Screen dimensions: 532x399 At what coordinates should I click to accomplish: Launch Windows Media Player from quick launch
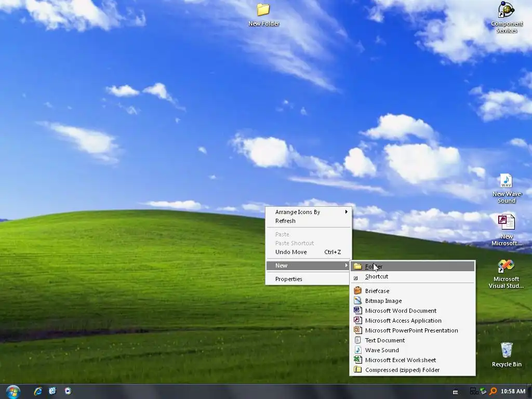[x=68, y=391]
